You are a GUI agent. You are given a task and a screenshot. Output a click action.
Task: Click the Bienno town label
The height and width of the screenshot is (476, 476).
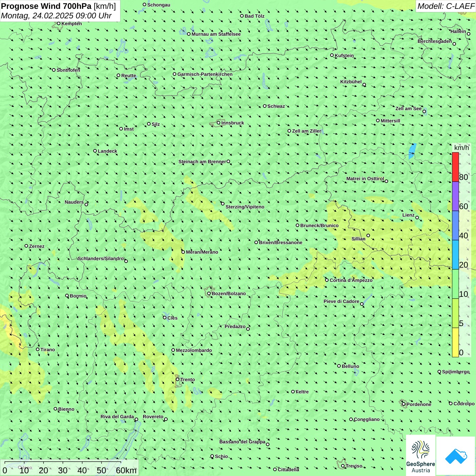click(x=66, y=409)
